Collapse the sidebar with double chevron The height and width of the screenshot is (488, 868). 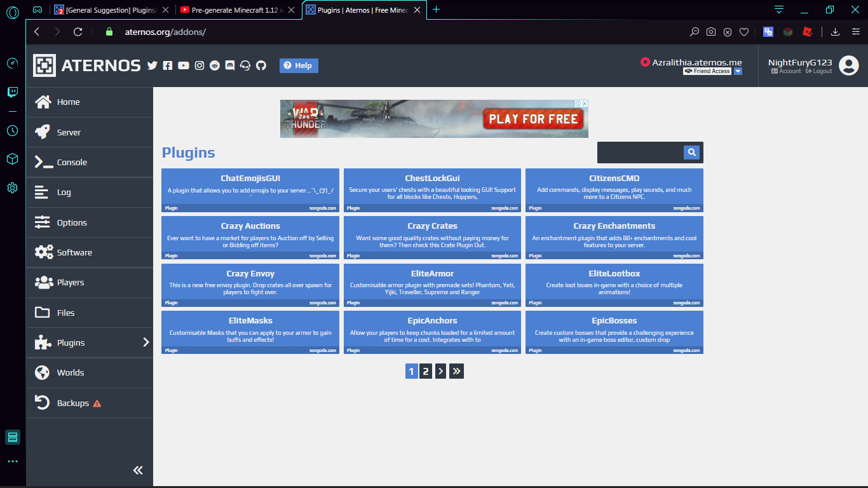(x=138, y=470)
